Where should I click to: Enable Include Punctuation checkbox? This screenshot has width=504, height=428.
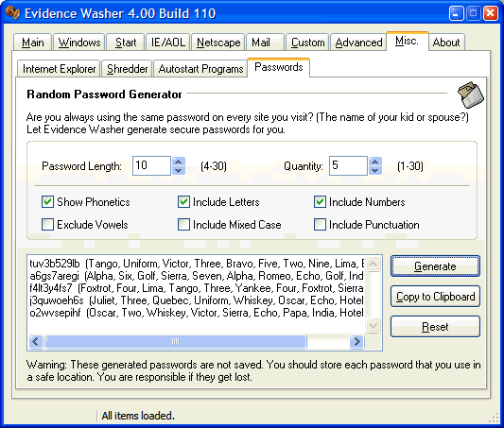[x=320, y=225]
